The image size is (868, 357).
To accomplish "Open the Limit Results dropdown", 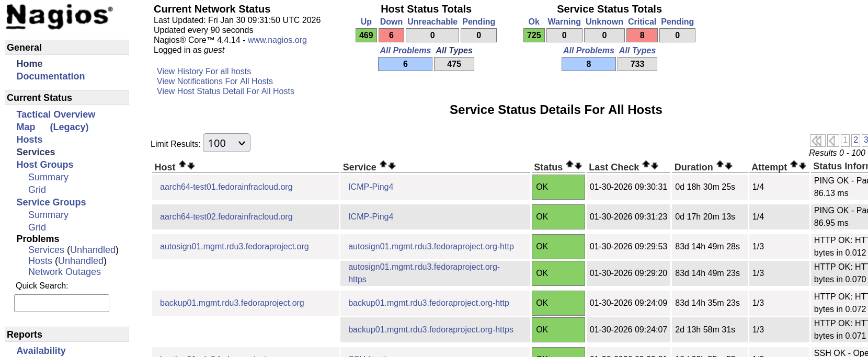I will point(226,143).
